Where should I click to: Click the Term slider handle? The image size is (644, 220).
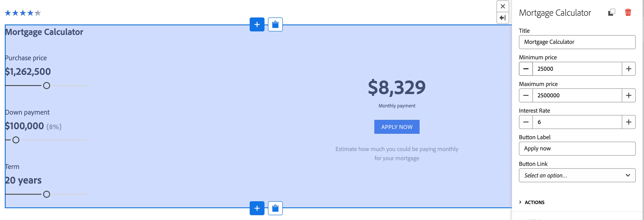pyautogui.click(x=46, y=194)
